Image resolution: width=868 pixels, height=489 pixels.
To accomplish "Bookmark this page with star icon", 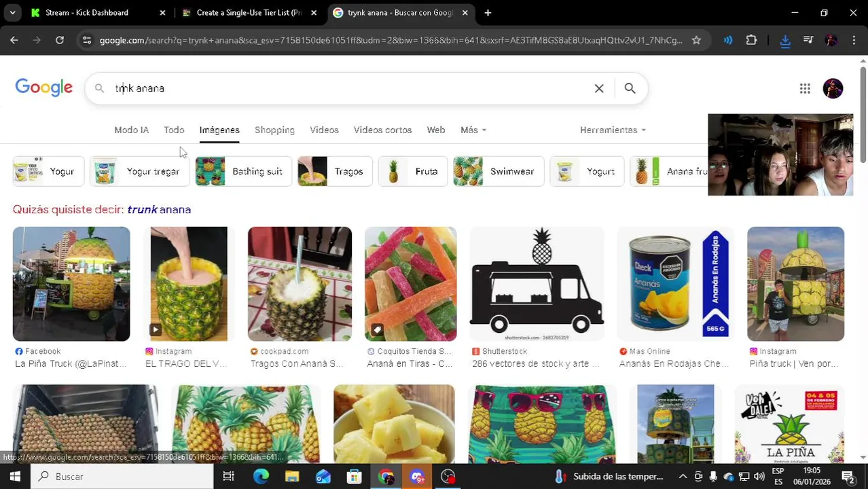I will pyautogui.click(x=696, y=40).
